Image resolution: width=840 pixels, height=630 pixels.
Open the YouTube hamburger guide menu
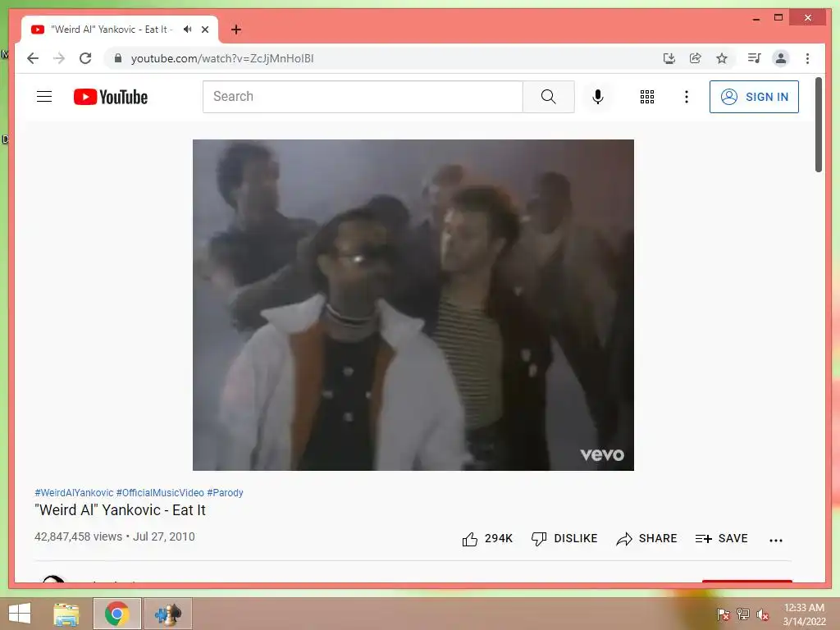coord(44,97)
